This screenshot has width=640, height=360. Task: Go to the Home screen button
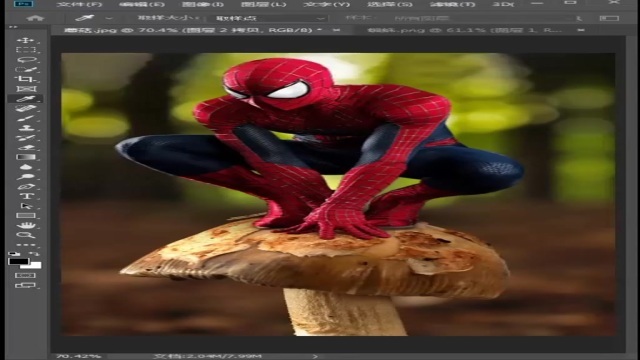pyautogui.click(x=35, y=18)
